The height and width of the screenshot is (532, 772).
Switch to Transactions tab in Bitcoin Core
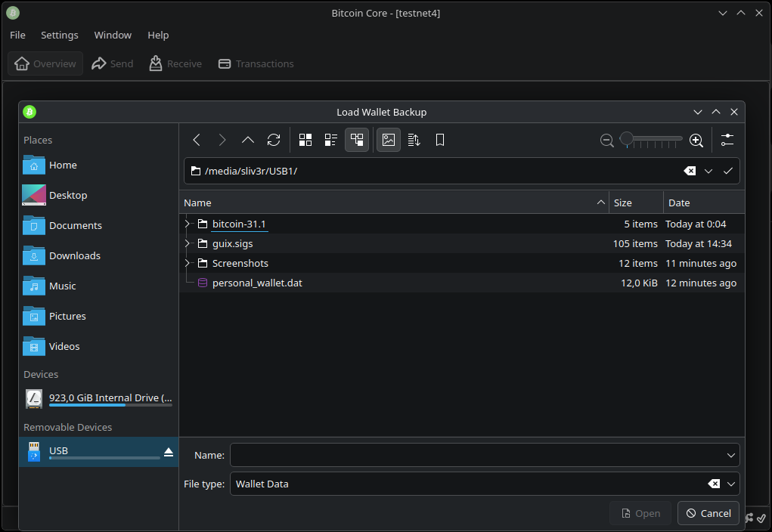[256, 64]
